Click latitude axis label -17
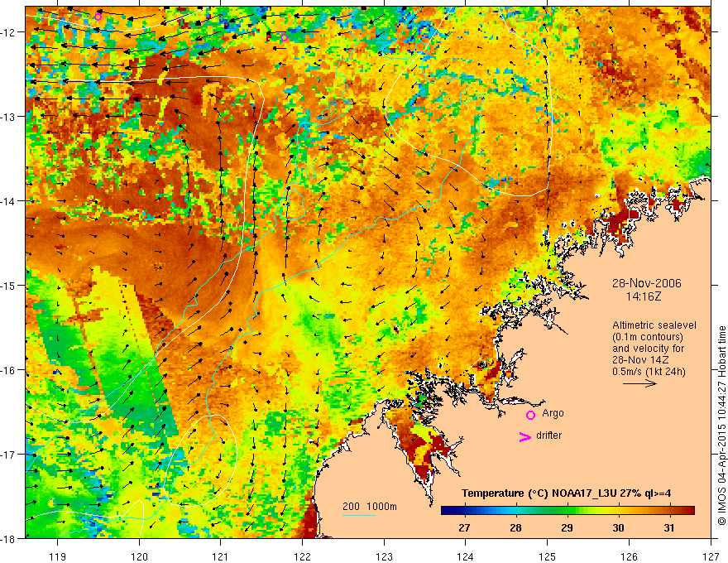Viewport: 728px width, 563px height. click(x=9, y=455)
